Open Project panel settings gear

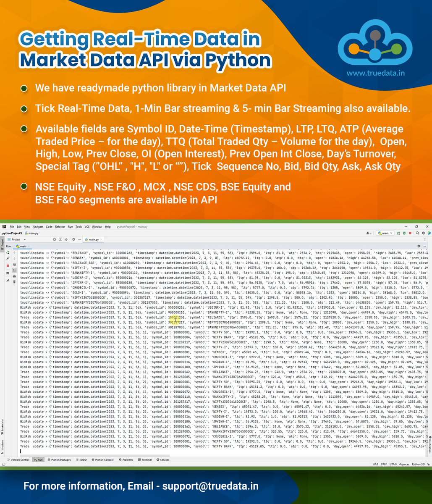tap(73, 239)
